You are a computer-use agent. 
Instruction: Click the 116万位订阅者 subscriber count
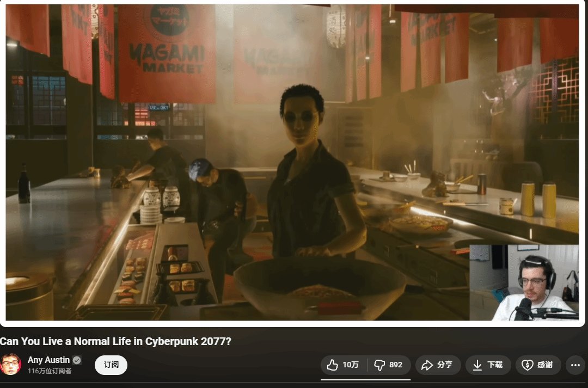50,371
